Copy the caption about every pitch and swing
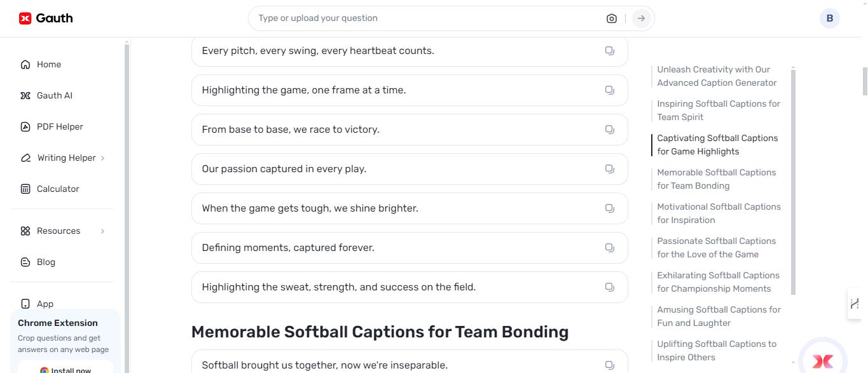 (x=609, y=50)
